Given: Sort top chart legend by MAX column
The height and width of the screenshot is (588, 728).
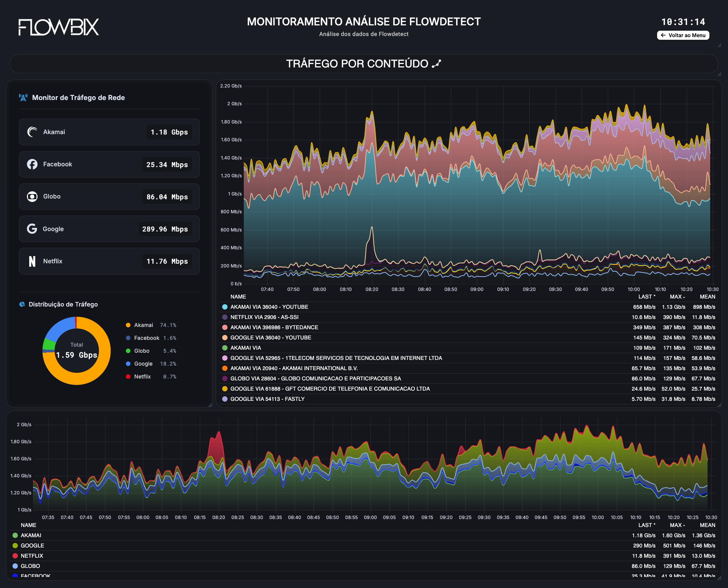Looking at the screenshot, I should click(x=677, y=297).
